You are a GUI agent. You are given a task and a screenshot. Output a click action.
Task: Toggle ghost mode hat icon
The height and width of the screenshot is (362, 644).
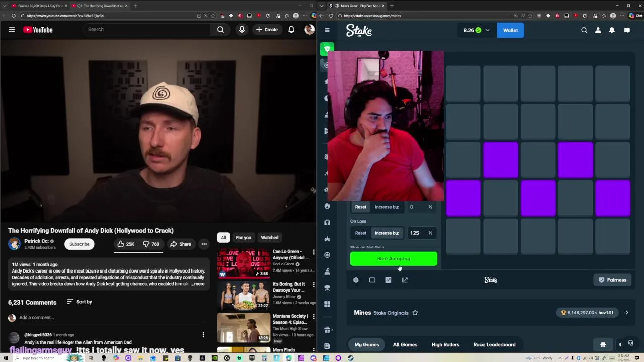(603, 344)
